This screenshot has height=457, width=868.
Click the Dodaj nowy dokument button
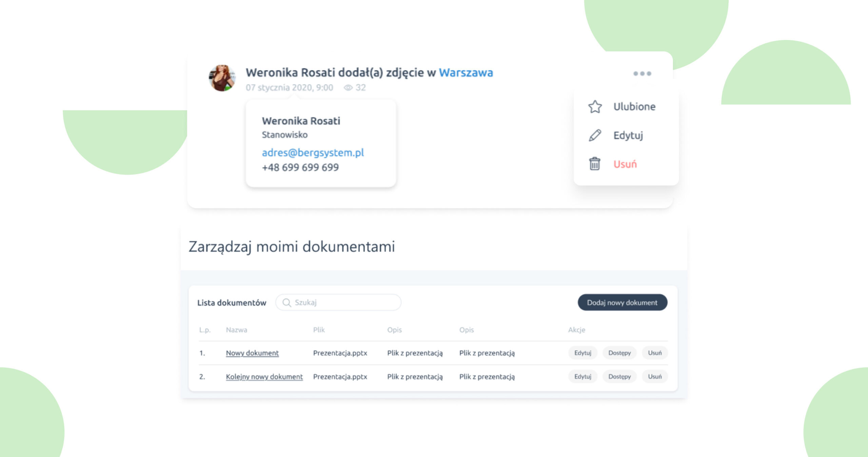click(622, 302)
